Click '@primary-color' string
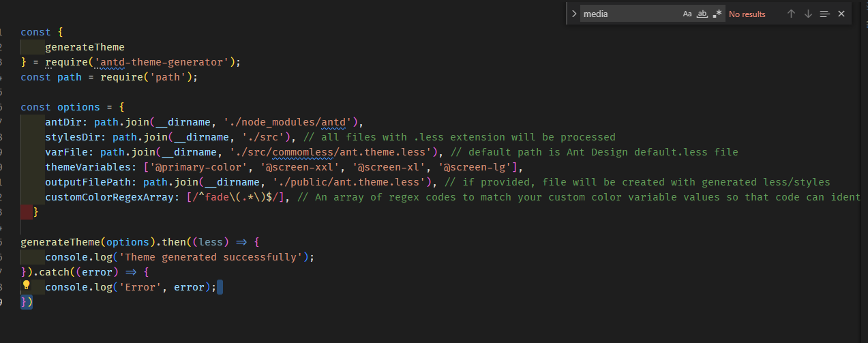 click(198, 167)
